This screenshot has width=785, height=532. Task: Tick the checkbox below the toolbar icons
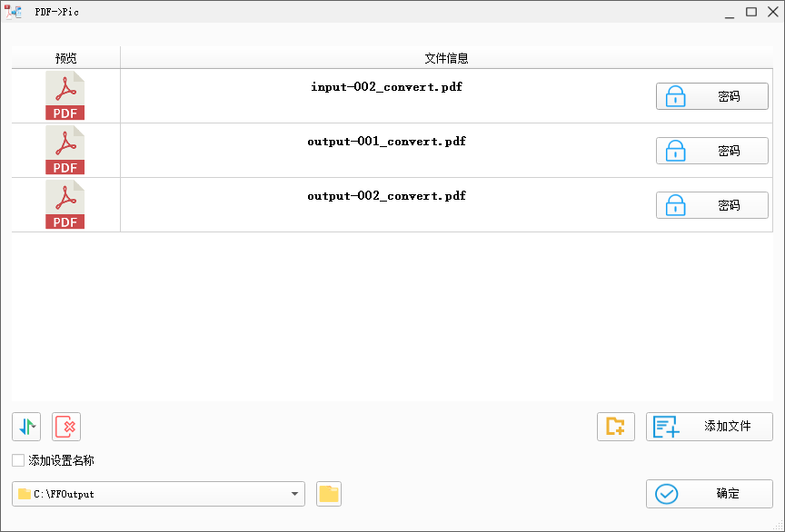pos(17,460)
